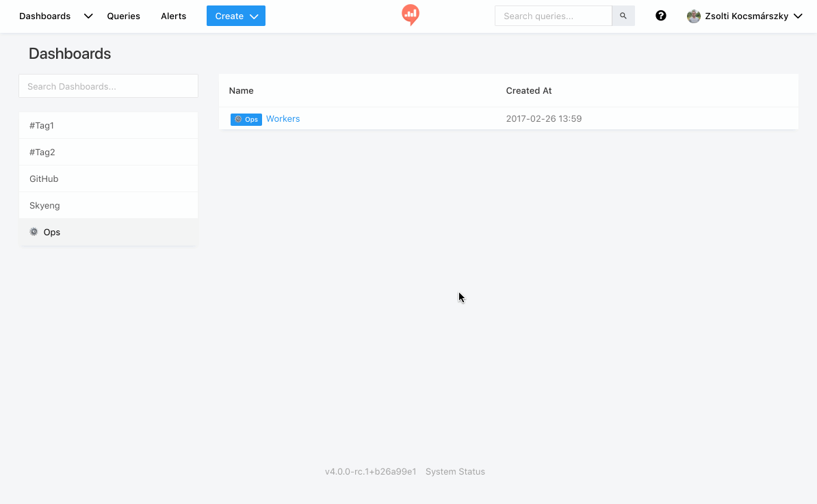Click the blue Ops tag badge
Image resolution: width=817 pixels, height=504 pixels.
tap(246, 119)
